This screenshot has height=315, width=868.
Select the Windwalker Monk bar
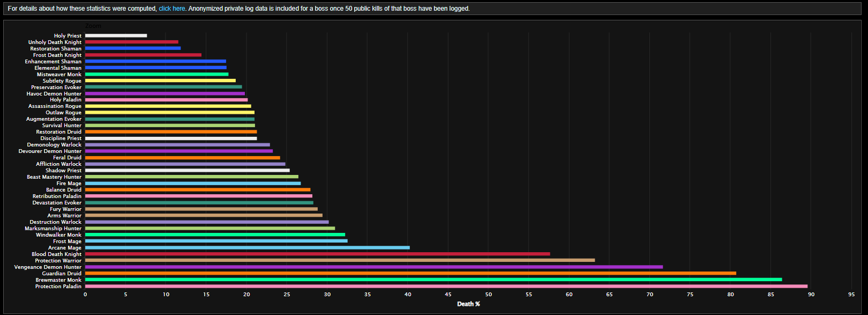[x=215, y=235]
